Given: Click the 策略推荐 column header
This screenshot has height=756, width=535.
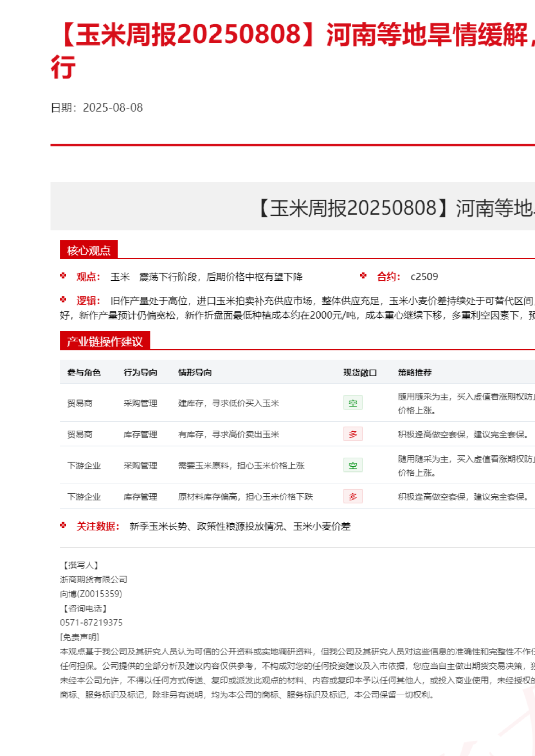Looking at the screenshot, I should click(x=414, y=372).
